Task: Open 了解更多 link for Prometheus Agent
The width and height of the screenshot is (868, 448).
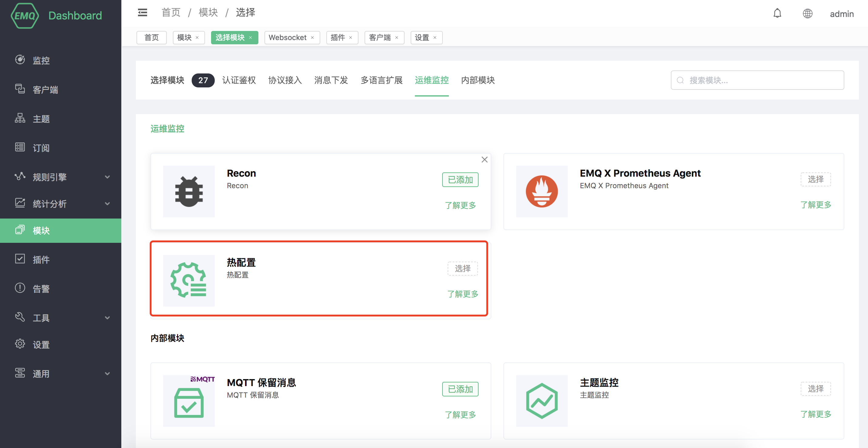Action: click(816, 205)
